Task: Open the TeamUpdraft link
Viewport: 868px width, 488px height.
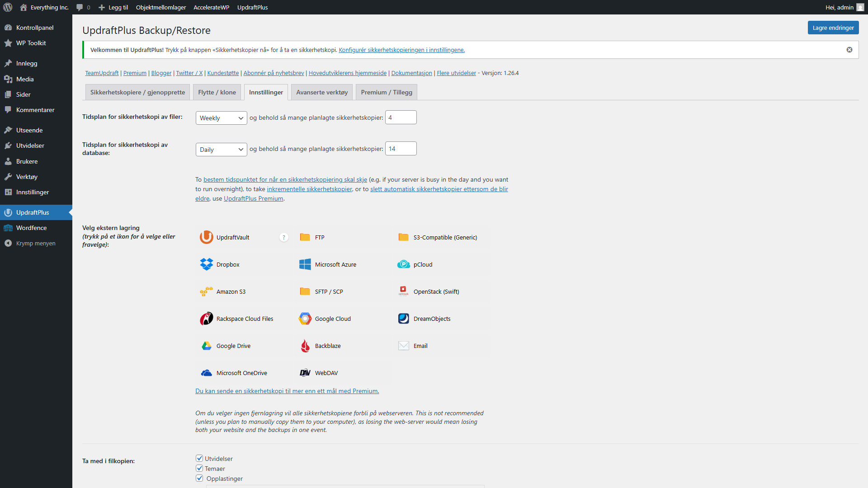Action: (102, 73)
